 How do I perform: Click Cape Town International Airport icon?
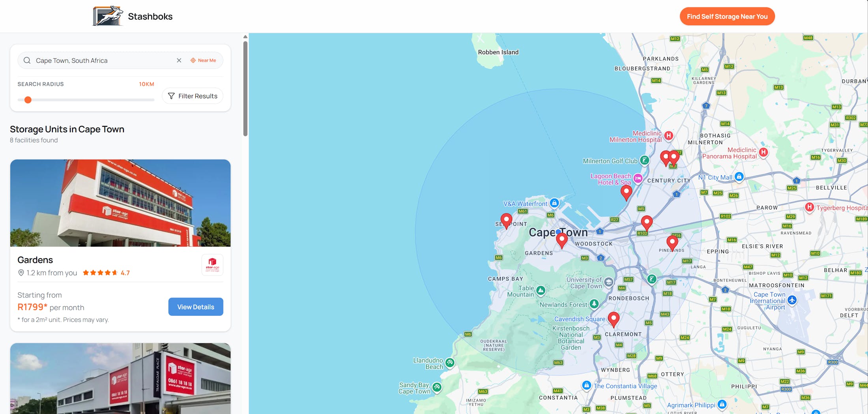pyautogui.click(x=792, y=300)
